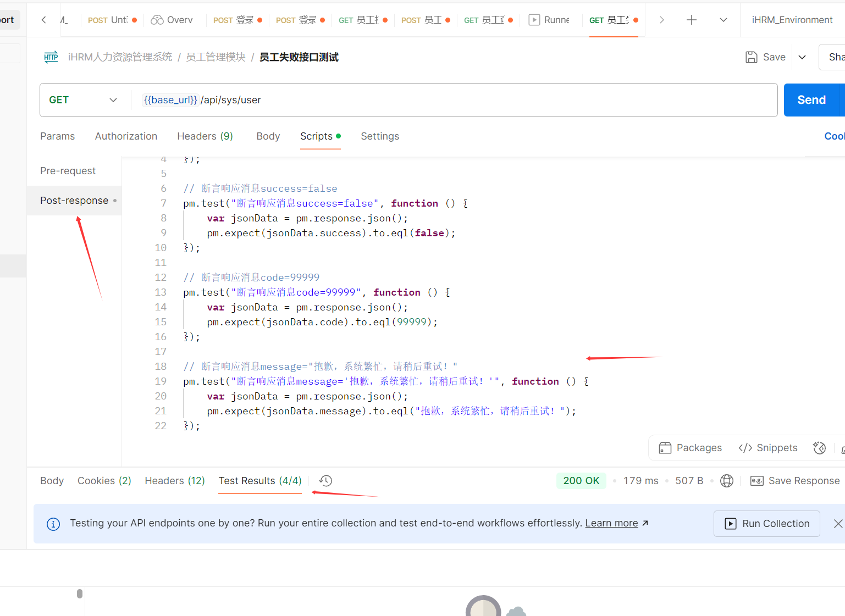Click line number 19 in the editor gutter

tap(161, 381)
